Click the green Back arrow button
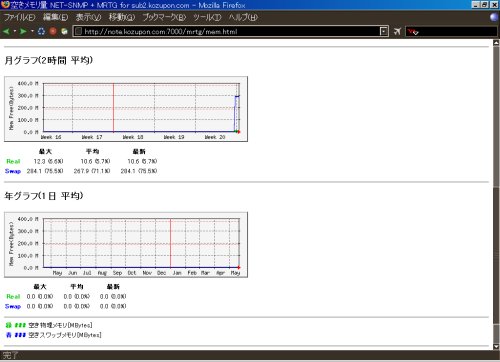The image size is (500, 362). (6, 31)
